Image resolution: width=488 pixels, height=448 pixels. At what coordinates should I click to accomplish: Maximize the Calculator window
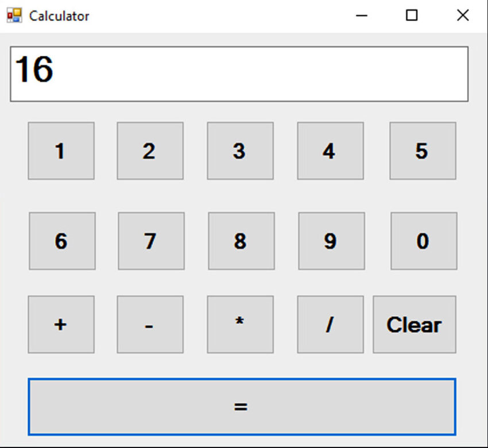point(412,16)
